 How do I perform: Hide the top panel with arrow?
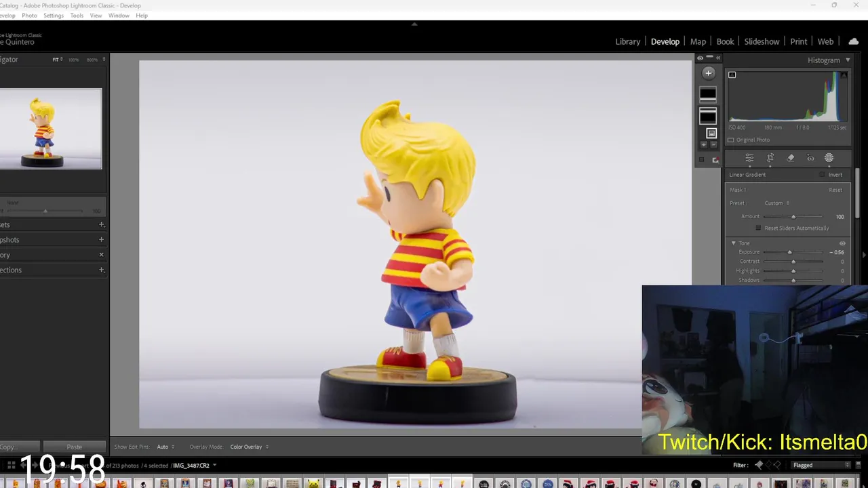pos(414,24)
